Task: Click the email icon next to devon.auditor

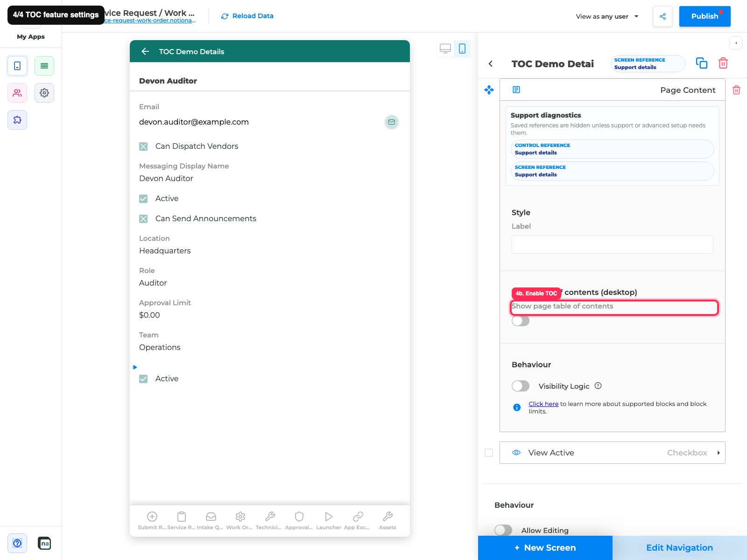Action: click(392, 122)
